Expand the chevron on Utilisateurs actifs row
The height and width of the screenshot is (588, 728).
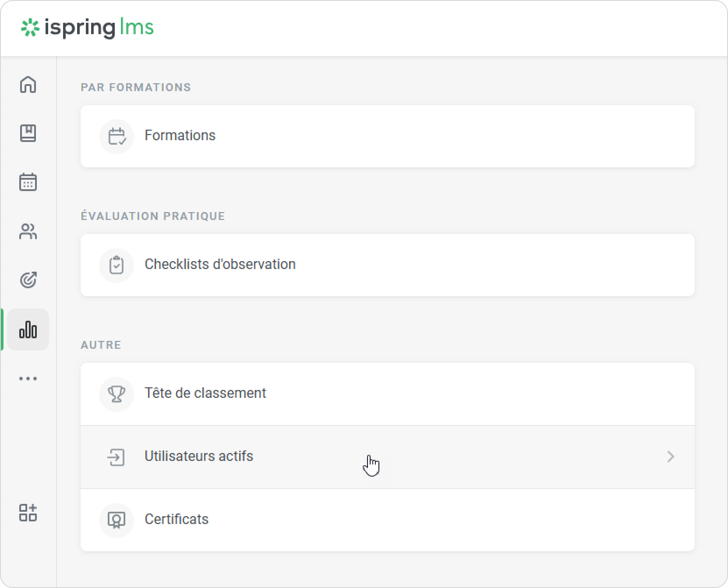tap(670, 457)
